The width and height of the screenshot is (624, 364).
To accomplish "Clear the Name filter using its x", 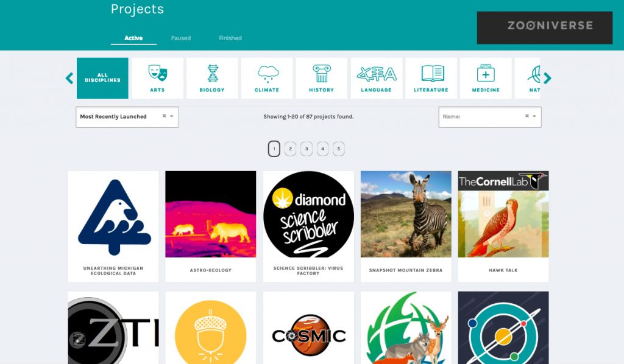I will click(x=527, y=117).
